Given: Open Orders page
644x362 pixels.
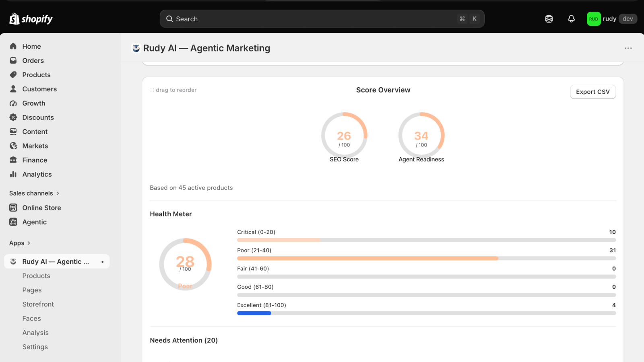Looking at the screenshot, I should tap(33, 60).
